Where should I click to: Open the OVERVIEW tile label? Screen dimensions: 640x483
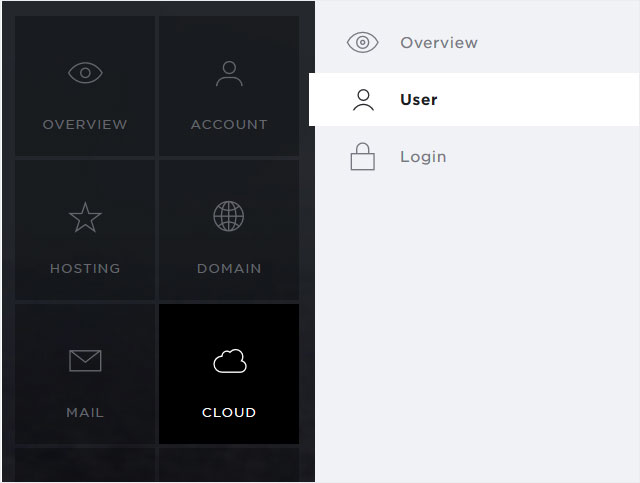click(x=85, y=125)
